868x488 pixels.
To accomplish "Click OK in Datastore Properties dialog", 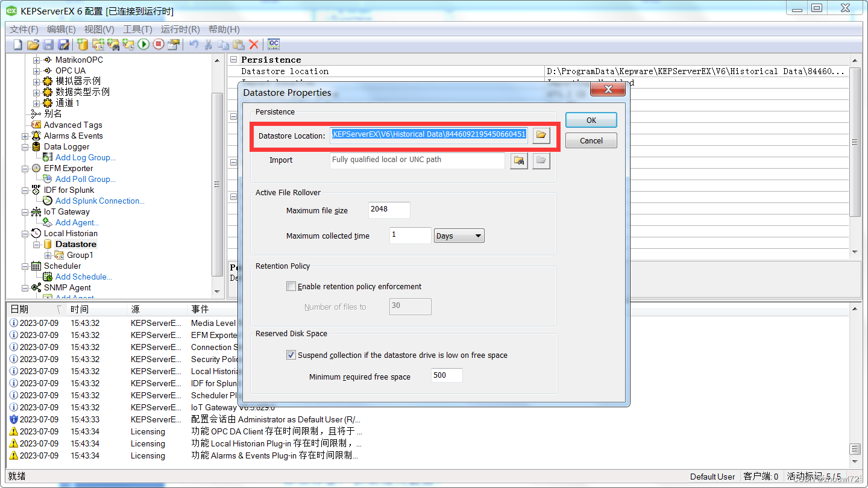I will point(591,120).
